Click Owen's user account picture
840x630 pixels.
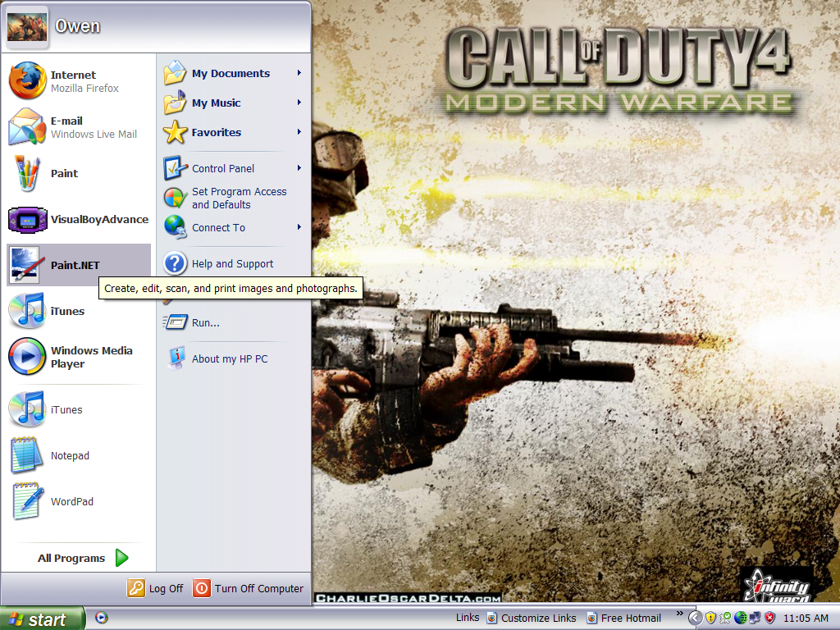[x=26, y=26]
